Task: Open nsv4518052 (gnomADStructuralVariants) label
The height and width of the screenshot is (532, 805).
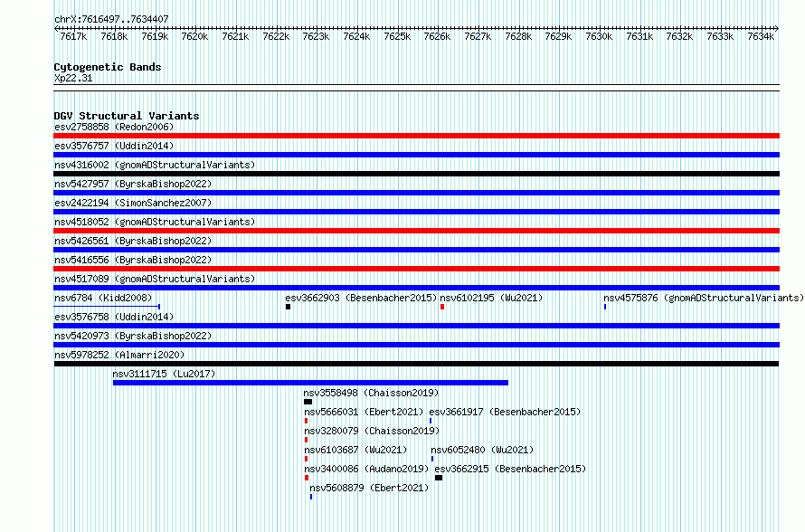Action: coord(155,222)
